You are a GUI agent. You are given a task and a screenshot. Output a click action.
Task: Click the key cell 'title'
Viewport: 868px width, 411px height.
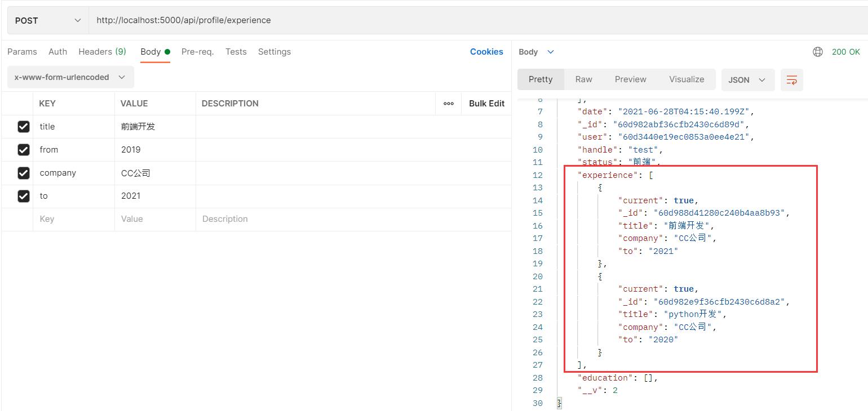point(74,127)
